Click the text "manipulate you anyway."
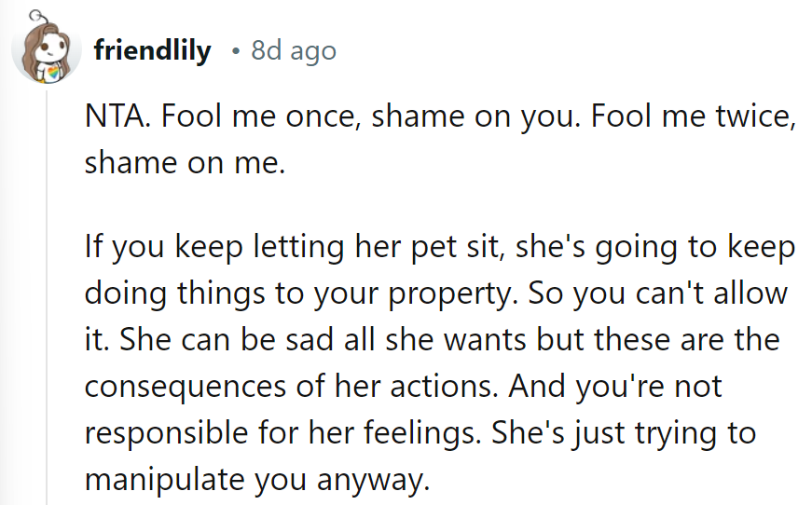Viewport: 812px width, 505px height. point(257,478)
